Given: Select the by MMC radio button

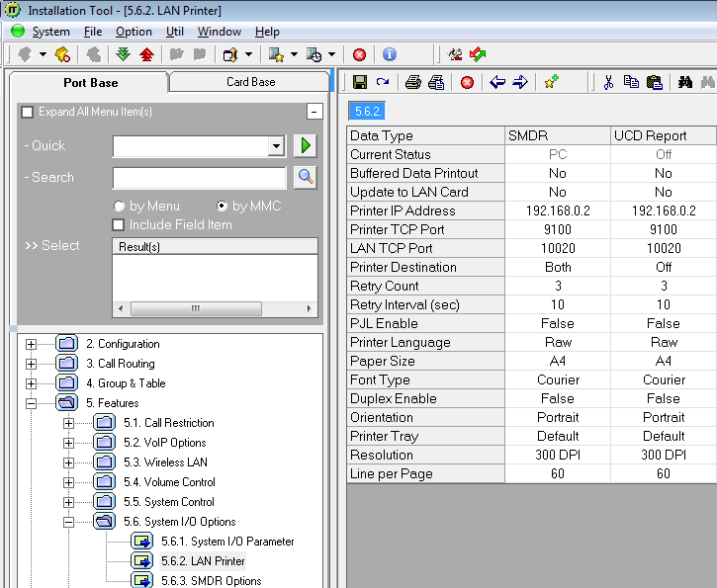Looking at the screenshot, I should [222, 207].
